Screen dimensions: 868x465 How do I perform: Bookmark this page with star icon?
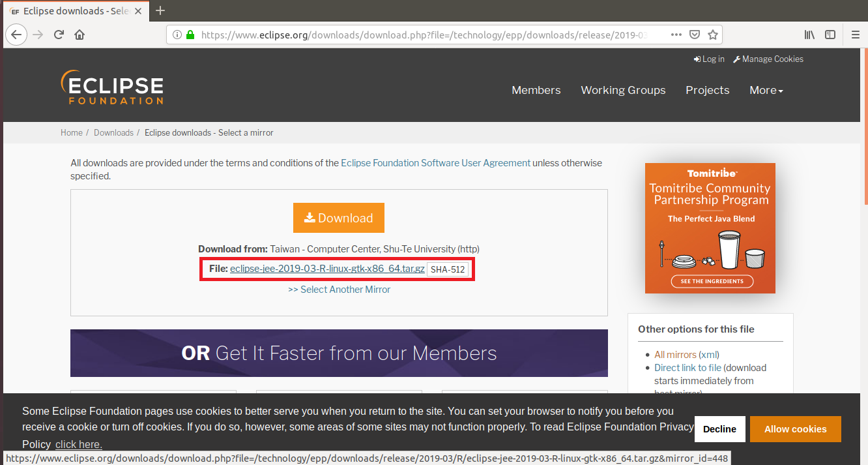coord(713,35)
